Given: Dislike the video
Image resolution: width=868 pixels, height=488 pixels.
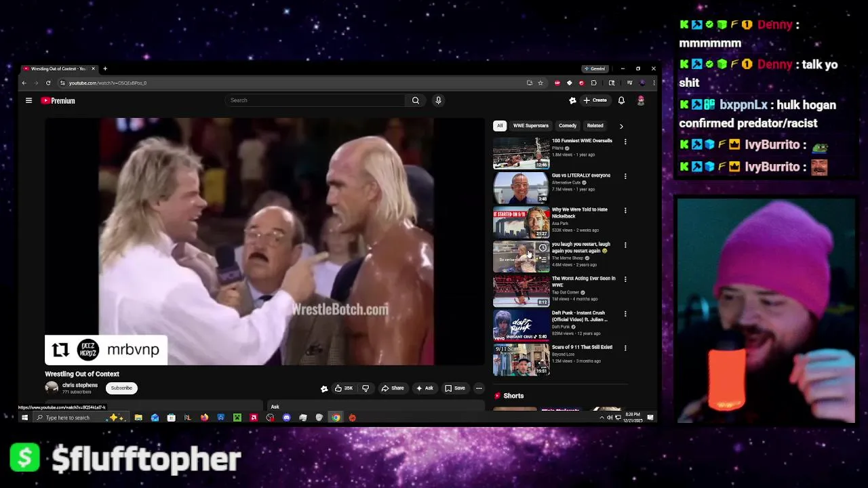Looking at the screenshot, I should (366, 388).
